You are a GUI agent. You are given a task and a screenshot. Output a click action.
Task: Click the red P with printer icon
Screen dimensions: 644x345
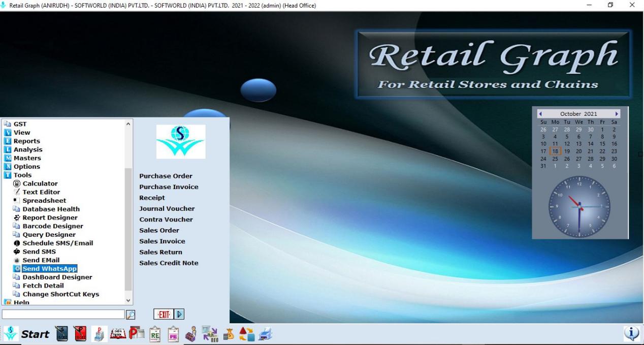tap(137, 334)
